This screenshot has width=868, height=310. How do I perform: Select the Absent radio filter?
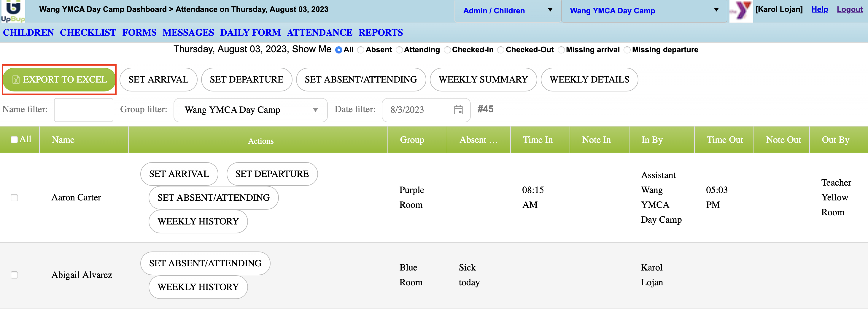tap(360, 50)
